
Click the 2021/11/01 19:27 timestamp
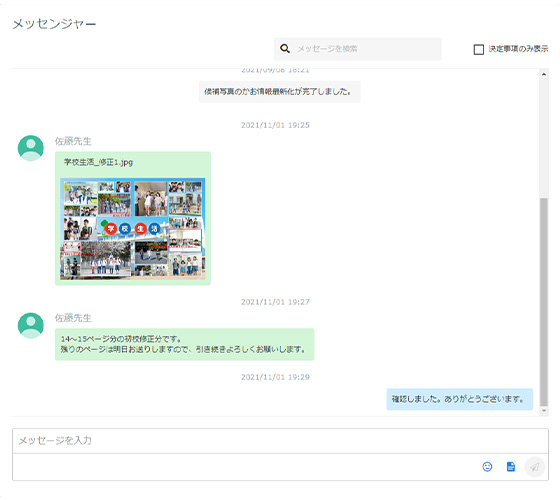tap(275, 302)
